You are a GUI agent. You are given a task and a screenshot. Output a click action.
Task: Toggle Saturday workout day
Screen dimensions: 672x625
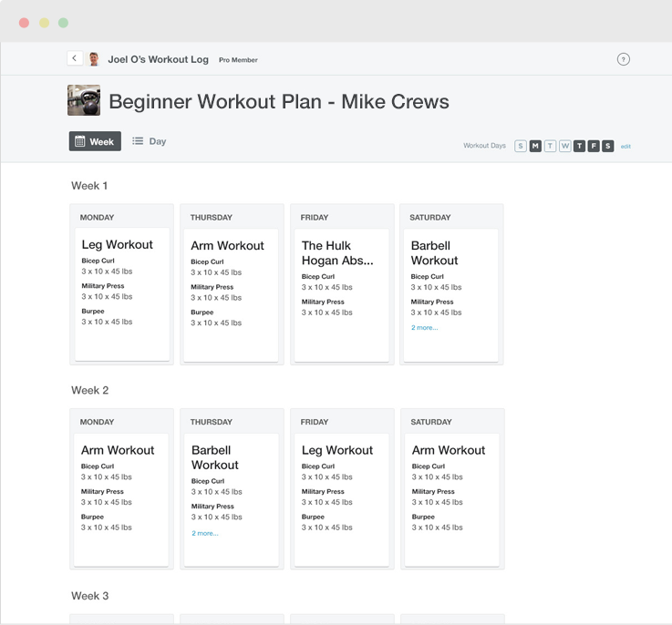pos(607,146)
